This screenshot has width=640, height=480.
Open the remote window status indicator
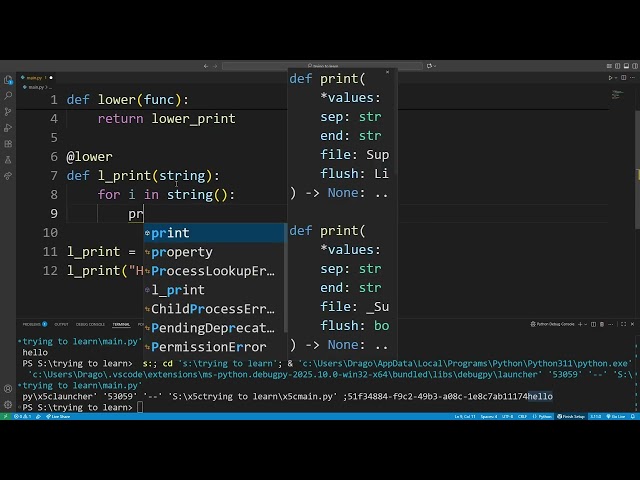(5, 416)
